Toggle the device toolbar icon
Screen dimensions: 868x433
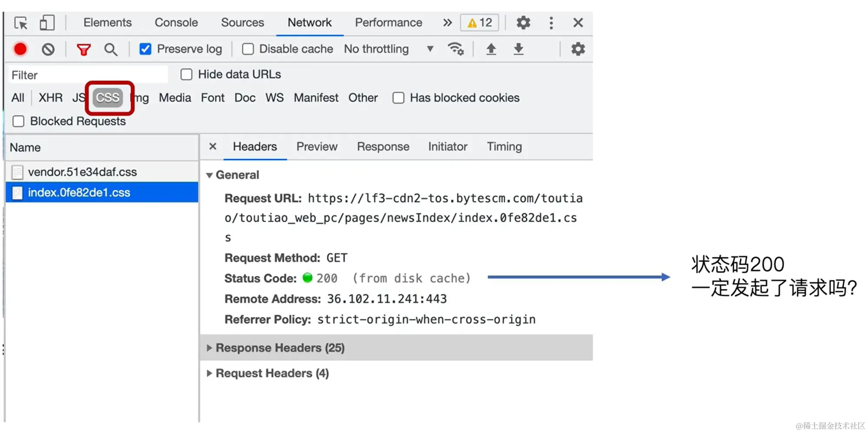[x=47, y=23]
